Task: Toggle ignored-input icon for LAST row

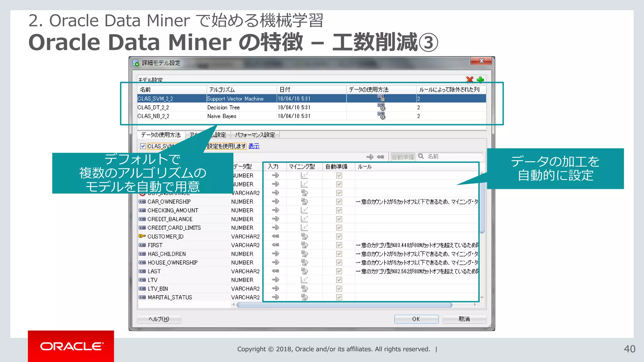Action: click(275, 271)
